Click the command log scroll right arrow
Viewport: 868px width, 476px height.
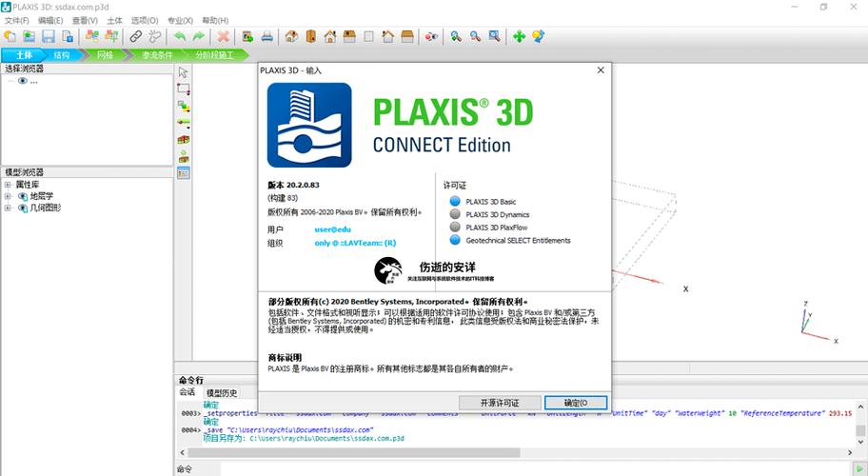point(850,452)
